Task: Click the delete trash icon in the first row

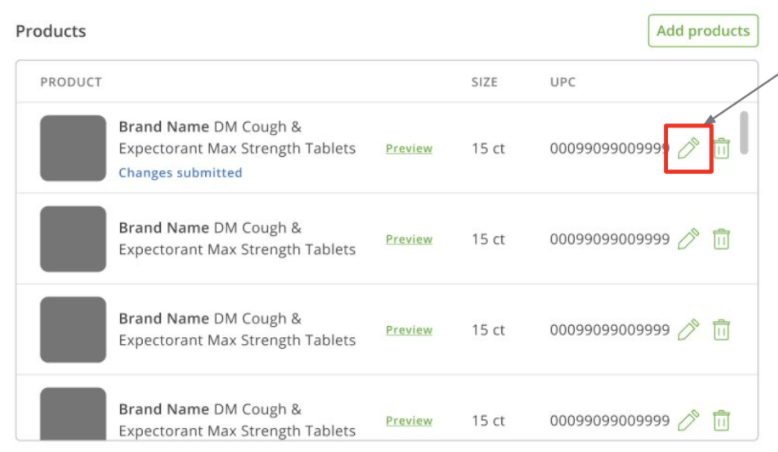Action: pos(721,149)
